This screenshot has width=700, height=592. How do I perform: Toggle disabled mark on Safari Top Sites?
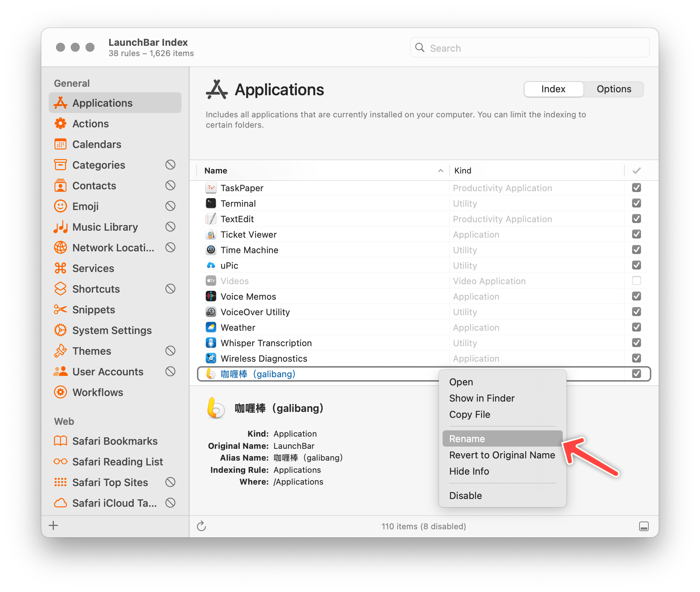pos(170,482)
